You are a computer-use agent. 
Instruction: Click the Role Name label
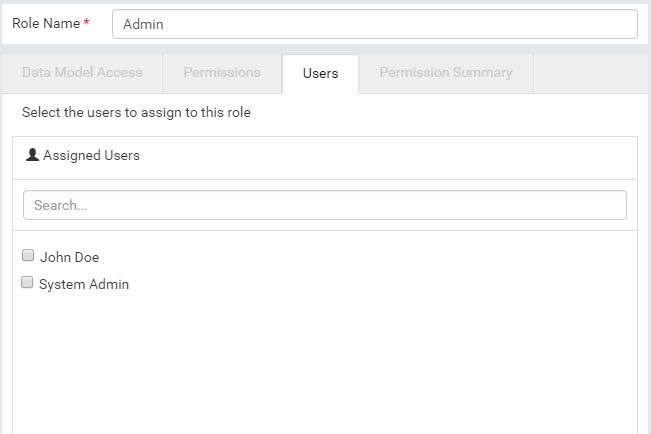pos(46,23)
